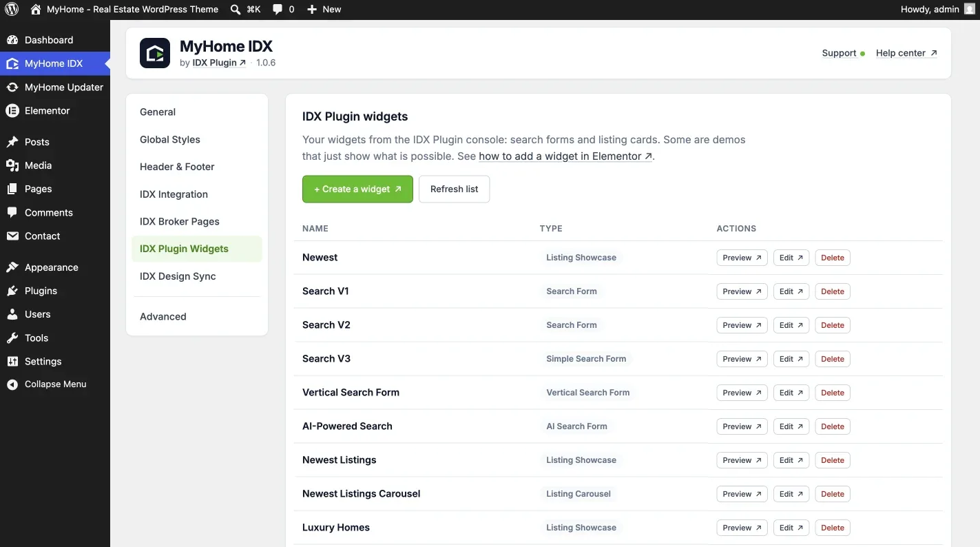
Task: Open the IDX Design Sync tab
Action: click(x=197, y=276)
